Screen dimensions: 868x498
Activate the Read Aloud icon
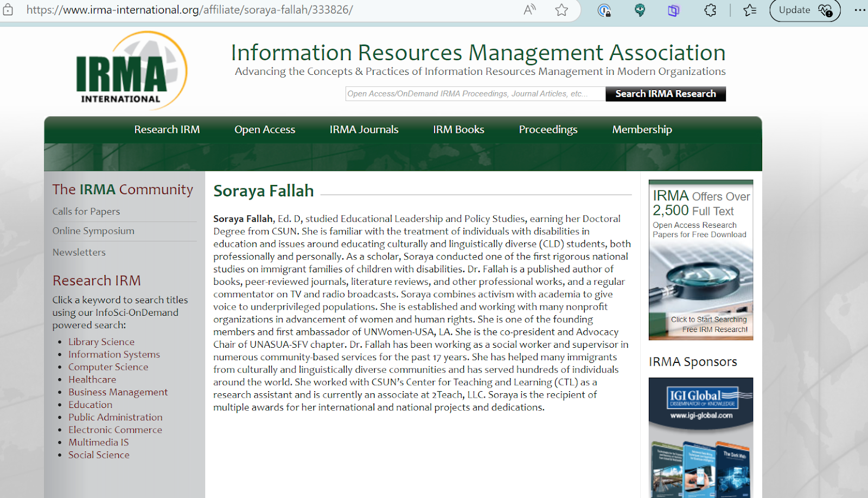pos(529,10)
